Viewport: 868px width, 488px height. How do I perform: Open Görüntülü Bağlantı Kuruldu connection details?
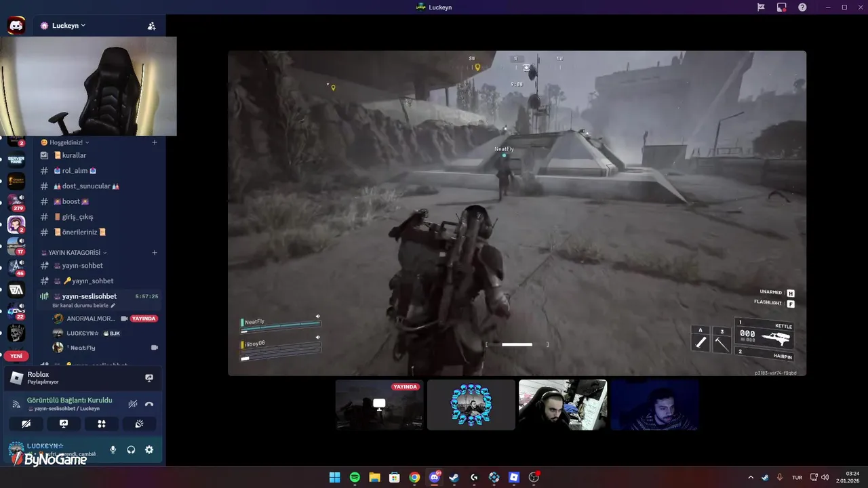coord(69,400)
